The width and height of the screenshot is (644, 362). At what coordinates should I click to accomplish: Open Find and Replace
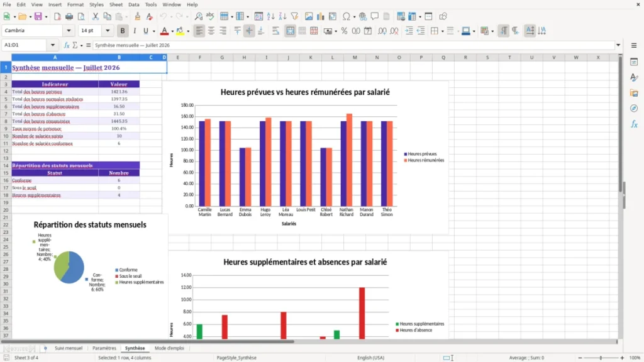[x=198, y=16]
